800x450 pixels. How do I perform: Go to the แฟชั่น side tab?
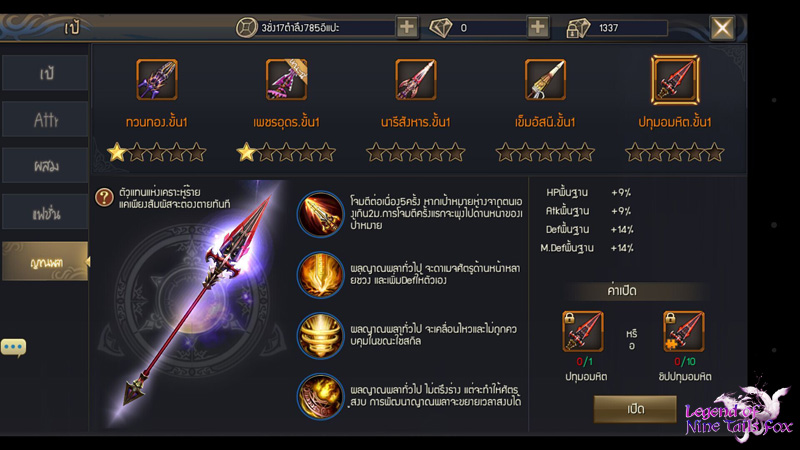click(45, 212)
